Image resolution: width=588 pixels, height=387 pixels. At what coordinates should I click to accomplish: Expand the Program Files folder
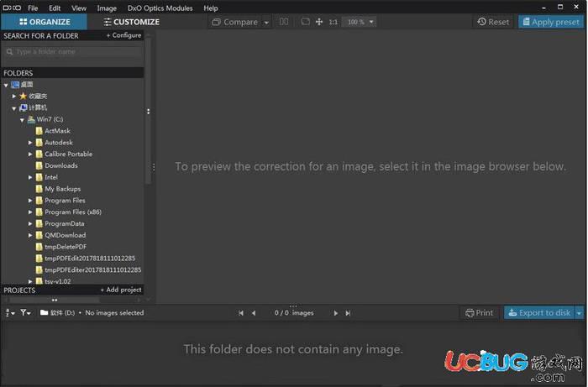30,201
